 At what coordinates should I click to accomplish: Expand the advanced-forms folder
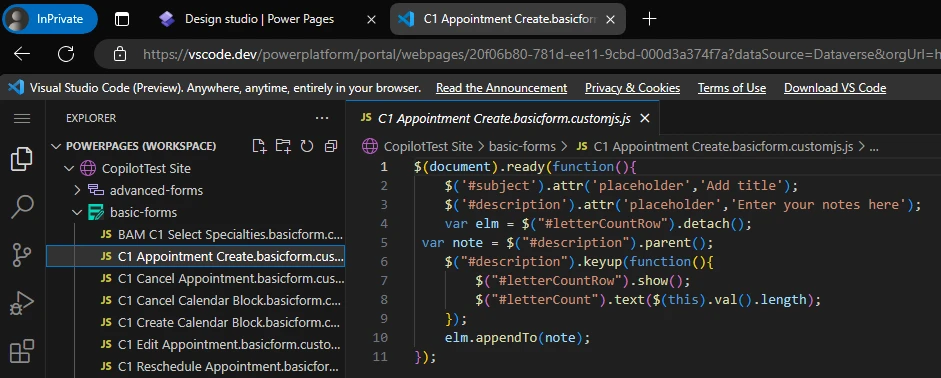coord(77,190)
